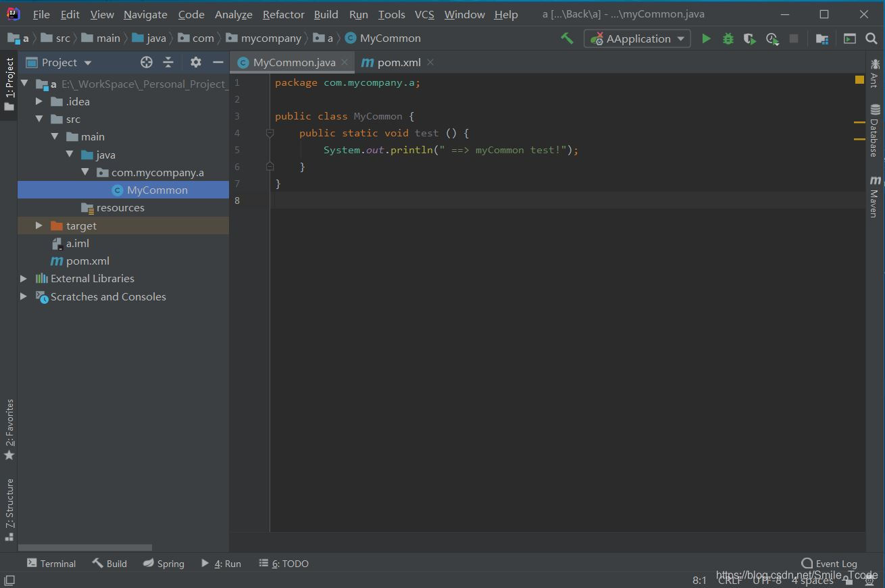Collapse the root 'a' project node

pyautogui.click(x=24, y=84)
